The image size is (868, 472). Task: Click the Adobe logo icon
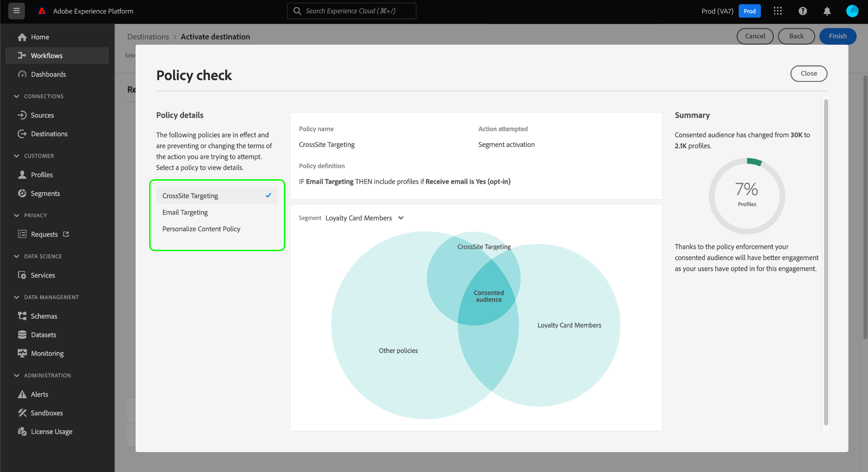click(42, 11)
